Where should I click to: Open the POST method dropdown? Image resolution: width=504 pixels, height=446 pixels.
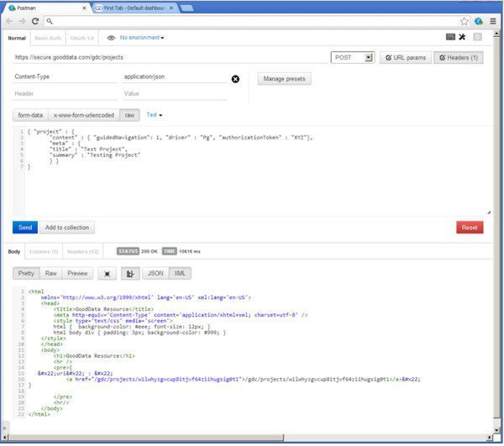click(353, 57)
